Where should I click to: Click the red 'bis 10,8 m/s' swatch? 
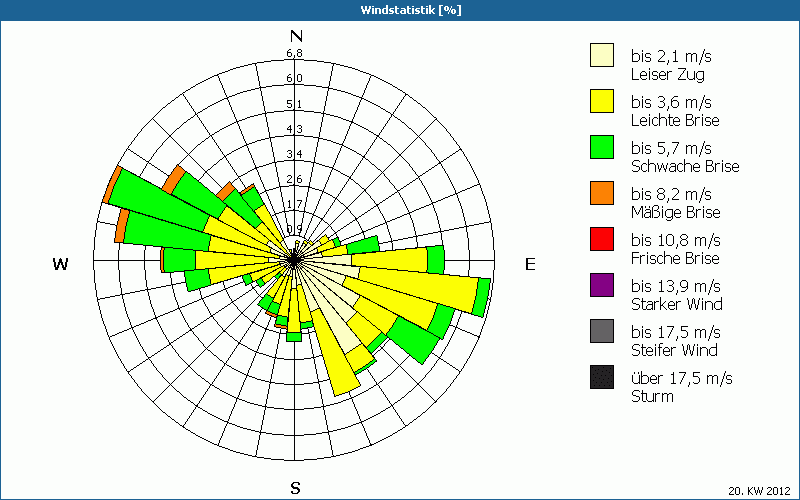click(602, 239)
